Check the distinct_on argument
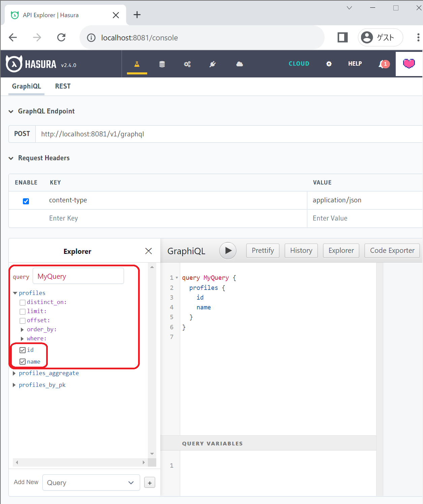Image resolution: width=423 pixels, height=504 pixels. [23, 302]
